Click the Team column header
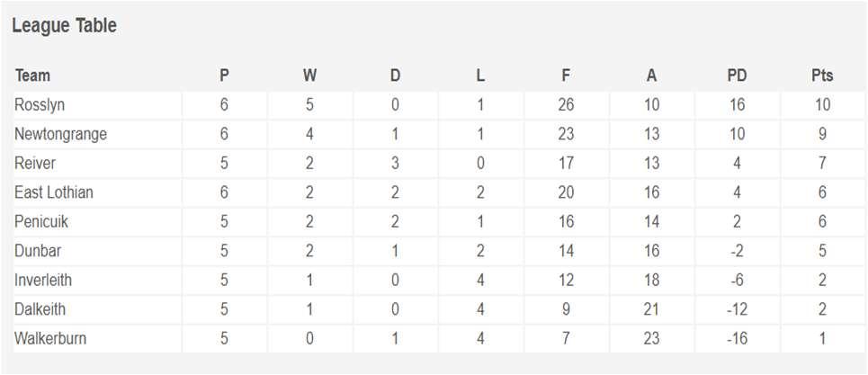868x375 pixels. [x=32, y=76]
